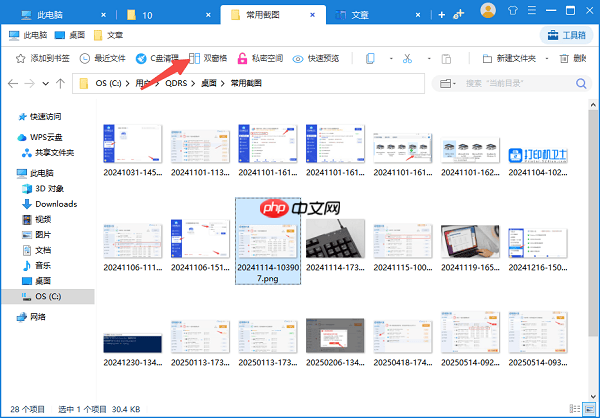Expand chevron after QDRS in address bar
The height and width of the screenshot is (418, 600).
pyautogui.click(x=193, y=83)
